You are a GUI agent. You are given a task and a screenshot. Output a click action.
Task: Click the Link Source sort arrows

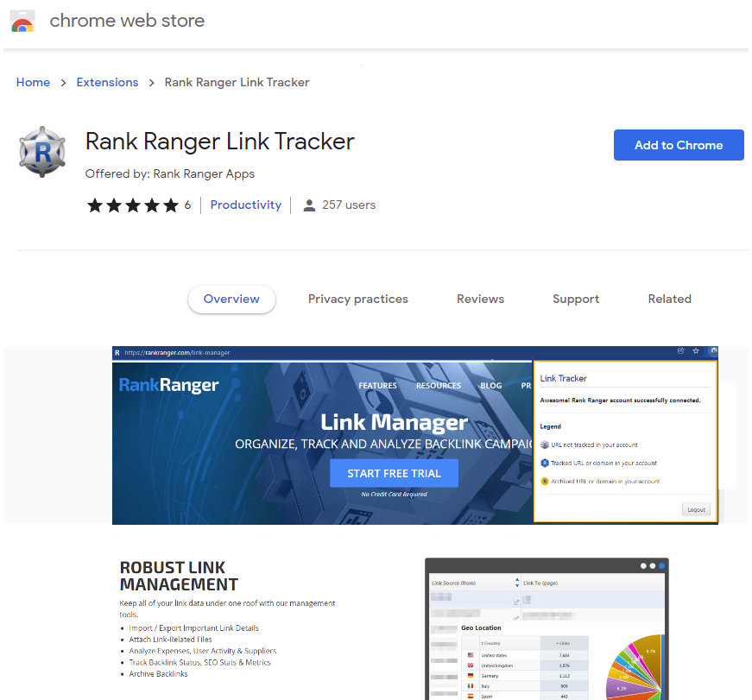point(517,583)
